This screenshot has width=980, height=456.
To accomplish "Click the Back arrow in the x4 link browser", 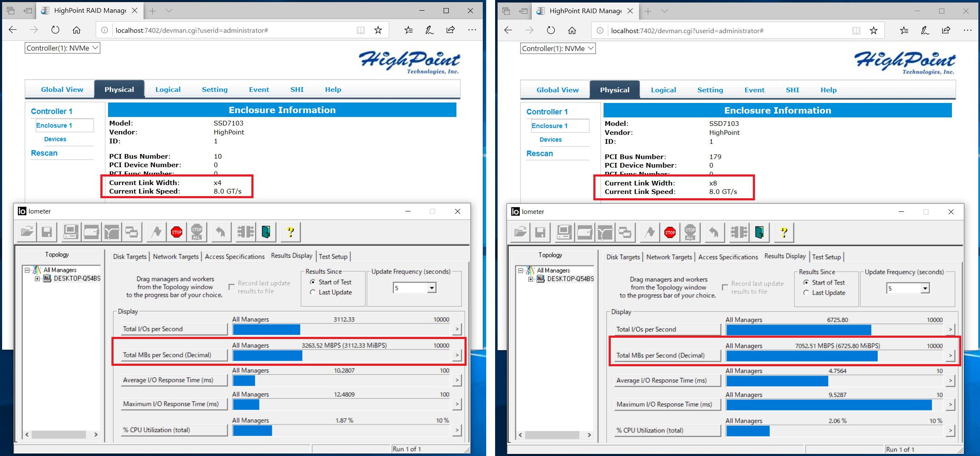I will pos(13,30).
